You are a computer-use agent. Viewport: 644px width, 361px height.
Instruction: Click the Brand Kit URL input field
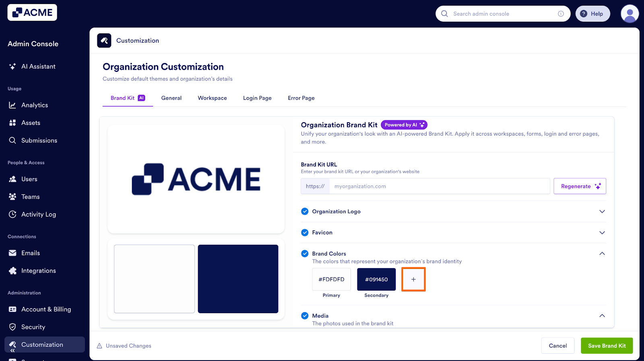coord(440,186)
